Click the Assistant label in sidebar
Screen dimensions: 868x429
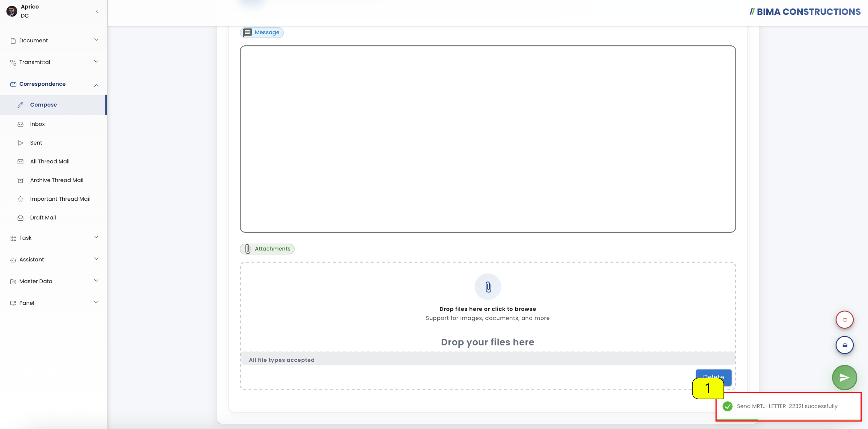[32, 260]
